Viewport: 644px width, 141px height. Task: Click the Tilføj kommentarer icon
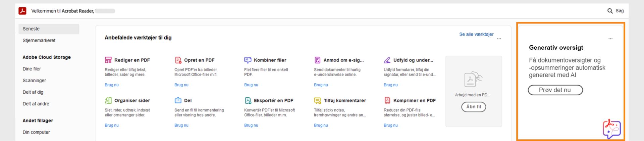point(317,100)
